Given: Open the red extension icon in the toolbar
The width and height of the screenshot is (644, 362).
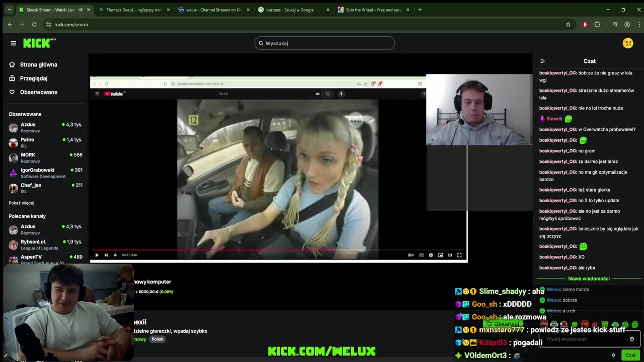Looking at the screenshot, I should coord(585,24).
